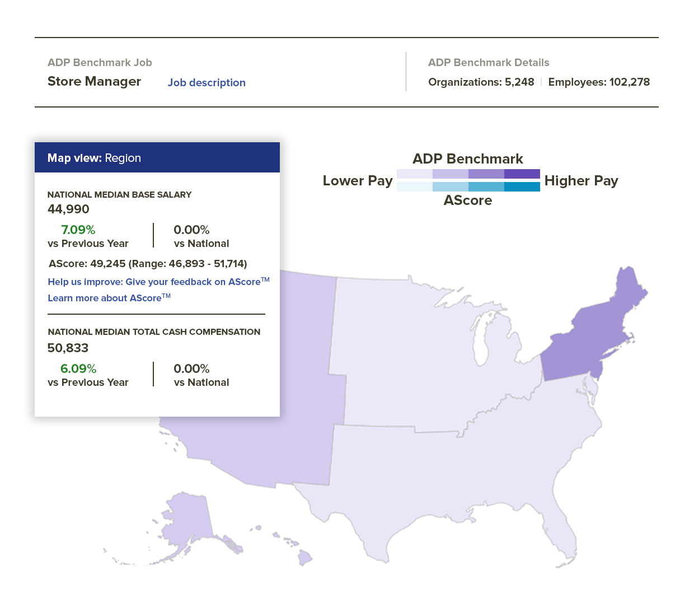Viewport: 694px width, 616px height.
Task: Select the lightest purple Lower Pay swatch
Action: (x=414, y=174)
